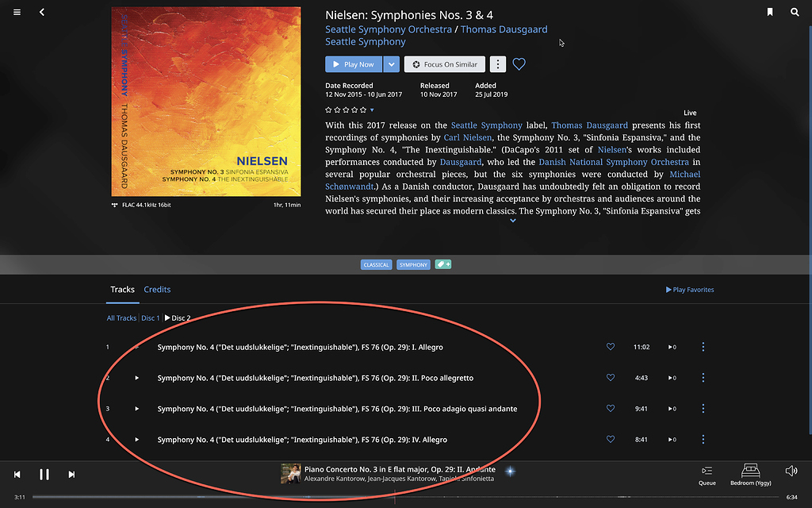Viewport: 812px width, 508px height.
Task: Expand the album review text
Action: (512, 221)
